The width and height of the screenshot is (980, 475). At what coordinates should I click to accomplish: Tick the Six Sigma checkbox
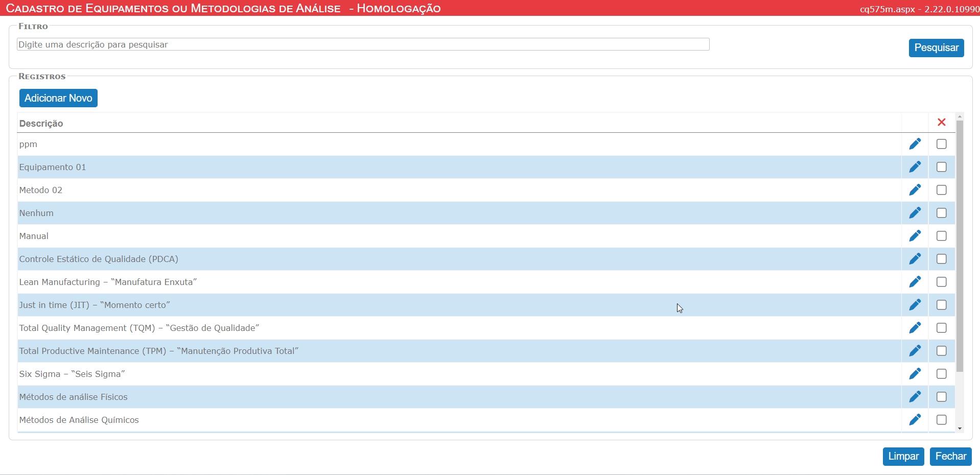(942, 374)
